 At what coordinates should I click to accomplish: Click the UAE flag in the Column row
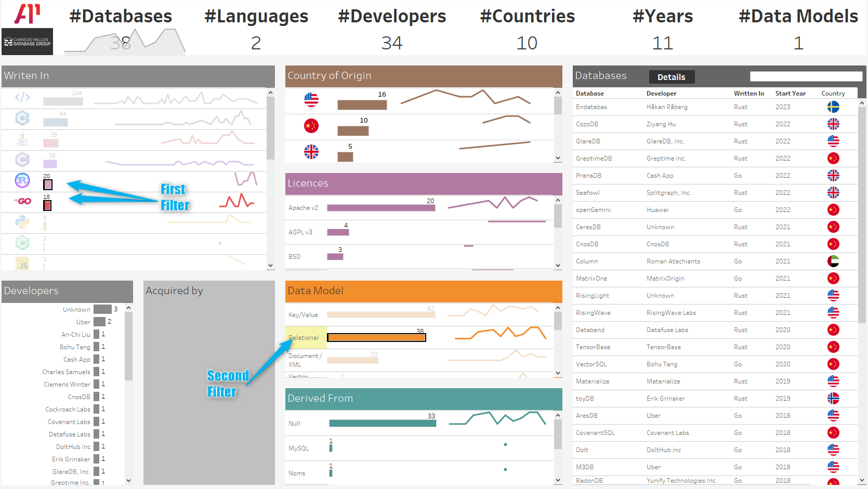[x=833, y=261]
